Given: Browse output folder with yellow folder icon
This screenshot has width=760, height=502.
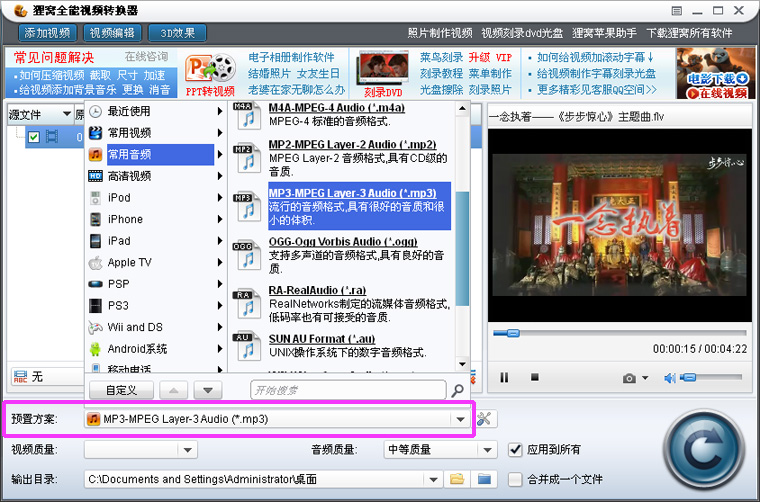Looking at the screenshot, I should pos(457,479).
